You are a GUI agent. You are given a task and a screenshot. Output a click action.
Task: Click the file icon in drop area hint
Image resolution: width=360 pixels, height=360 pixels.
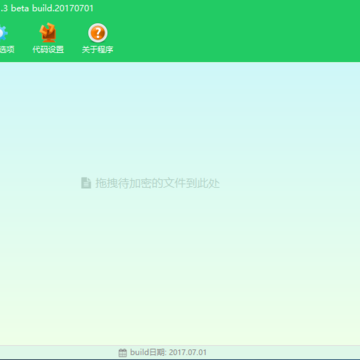coord(86,183)
